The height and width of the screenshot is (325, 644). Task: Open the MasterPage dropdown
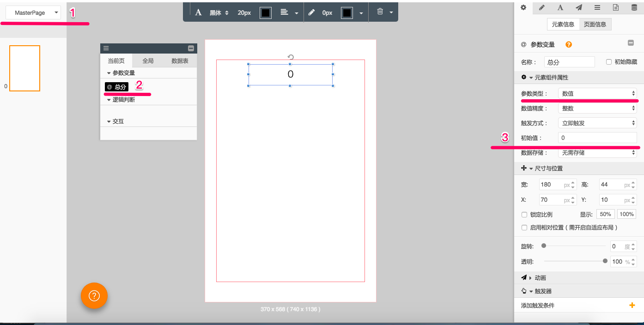coord(33,13)
